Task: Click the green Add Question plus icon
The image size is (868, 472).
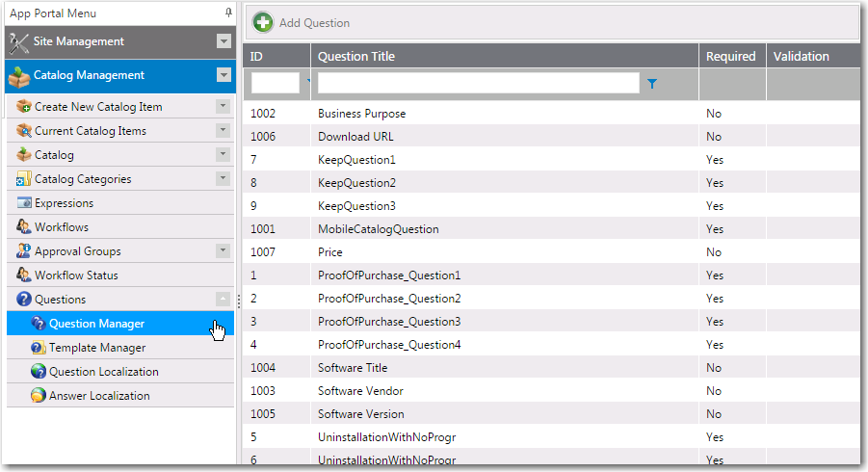Action: coord(263,22)
